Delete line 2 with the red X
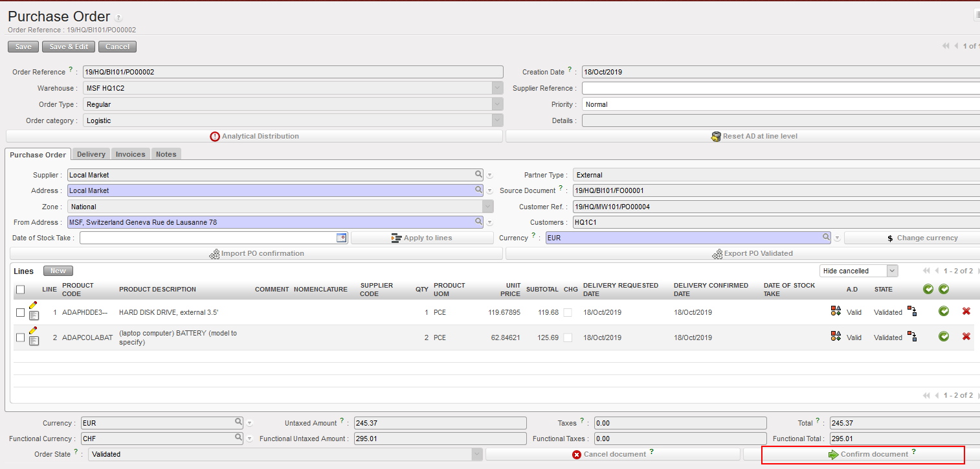The width and height of the screenshot is (980, 469). point(966,336)
